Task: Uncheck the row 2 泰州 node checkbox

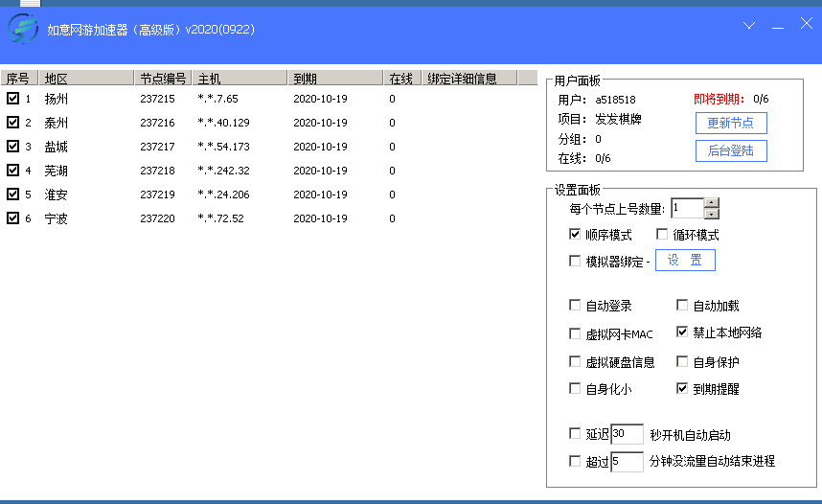Action: 12,123
